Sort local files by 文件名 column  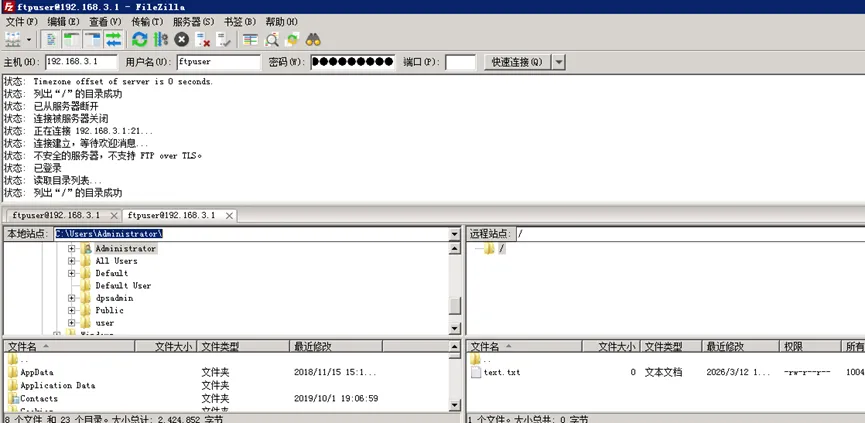(x=70, y=346)
